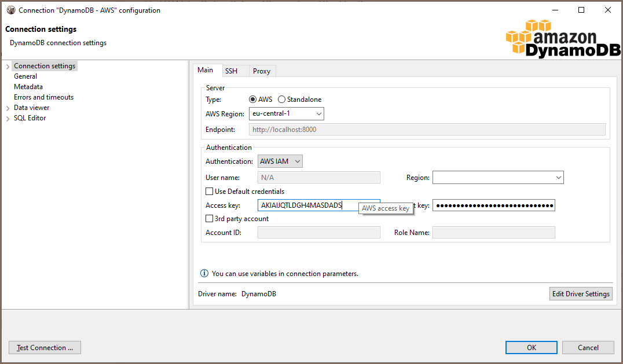
Task: Select General in the settings sidebar
Action: [x=25, y=76]
